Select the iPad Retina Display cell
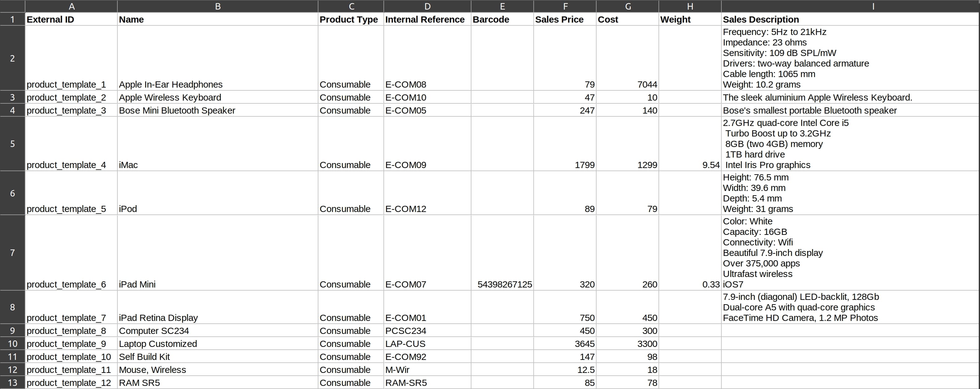The height and width of the screenshot is (389, 980). click(x=218, y=307)
